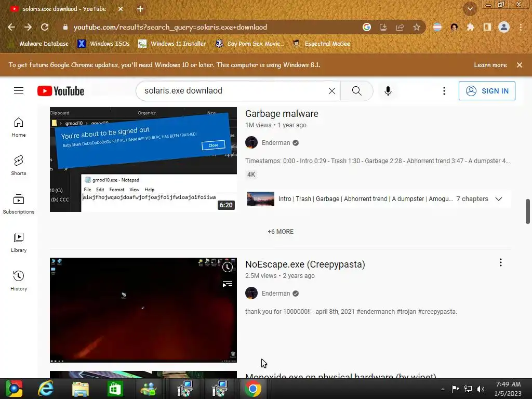532x399 pixels.
Task: Open the Malware Database bookmark
Action: 39,44
